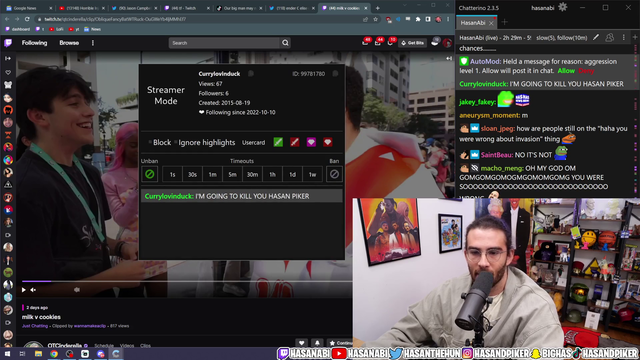Copy the user ID icon beside ID: 99781780

coord(335,73)
